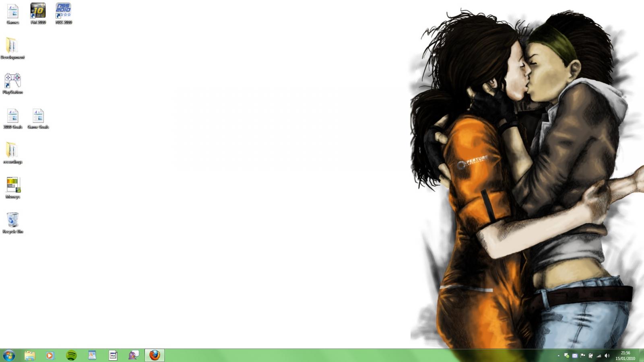Image resolution: width=644 pixels, height=362 pixels.
Task: Expand the hidden tray icons arrow
Action: pos(558,356)
